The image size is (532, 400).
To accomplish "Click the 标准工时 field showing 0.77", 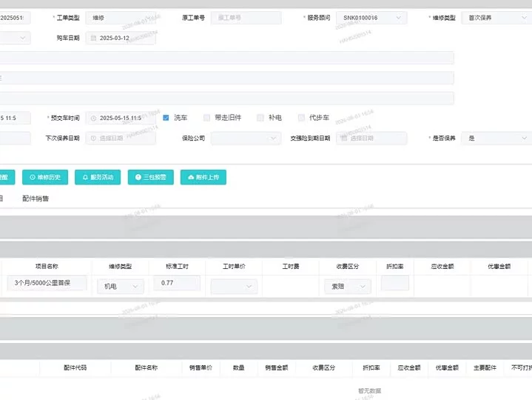I will [x=177, y=283].
